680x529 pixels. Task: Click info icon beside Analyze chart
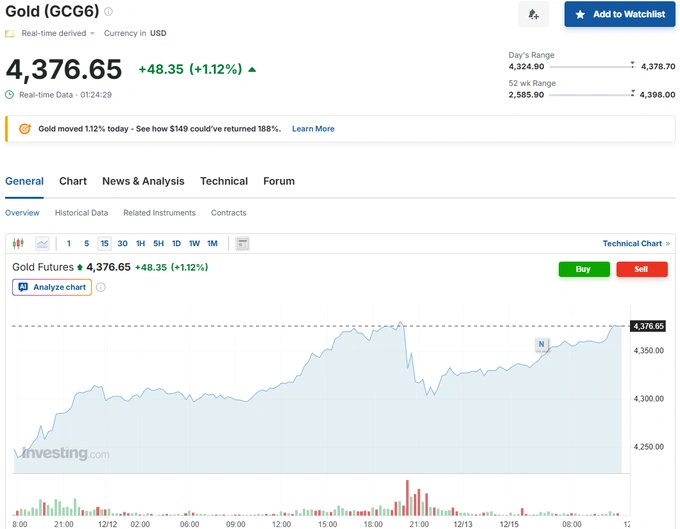pos(101,287)
